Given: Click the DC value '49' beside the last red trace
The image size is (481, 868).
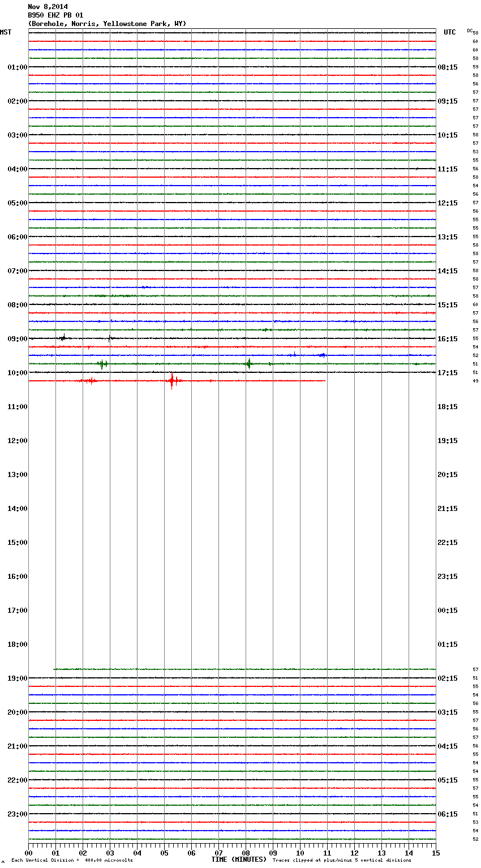Looking at the screenshot, I should pyautogui.click(x=475, y=381).
